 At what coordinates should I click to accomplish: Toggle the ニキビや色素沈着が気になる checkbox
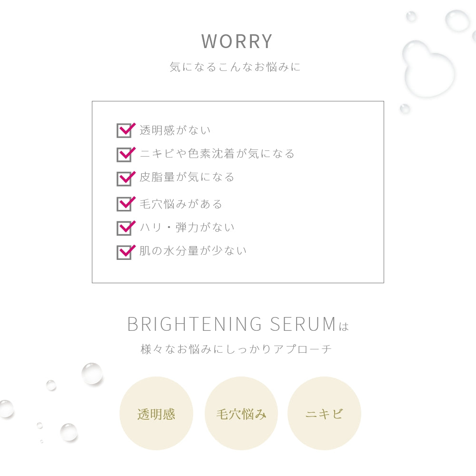124,154
